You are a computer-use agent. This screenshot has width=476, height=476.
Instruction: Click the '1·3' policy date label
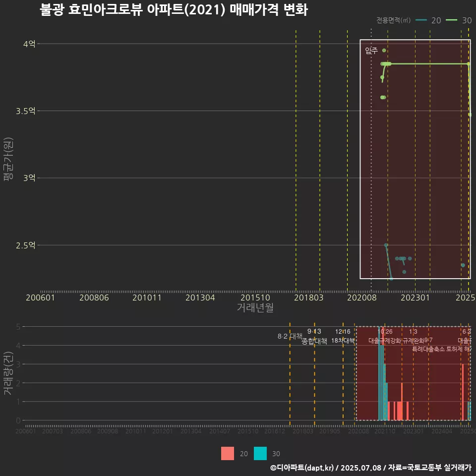coord(413,332)
